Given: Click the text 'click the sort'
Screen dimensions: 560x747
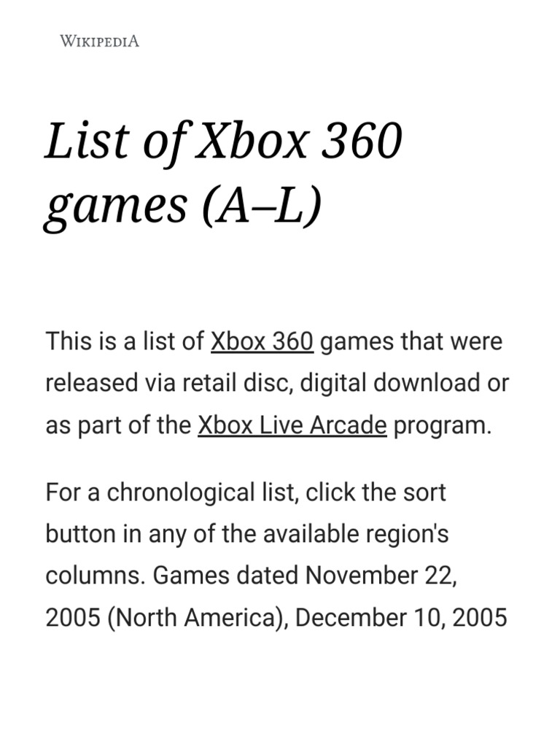Looking at the screenshot, I should point(376,492).
